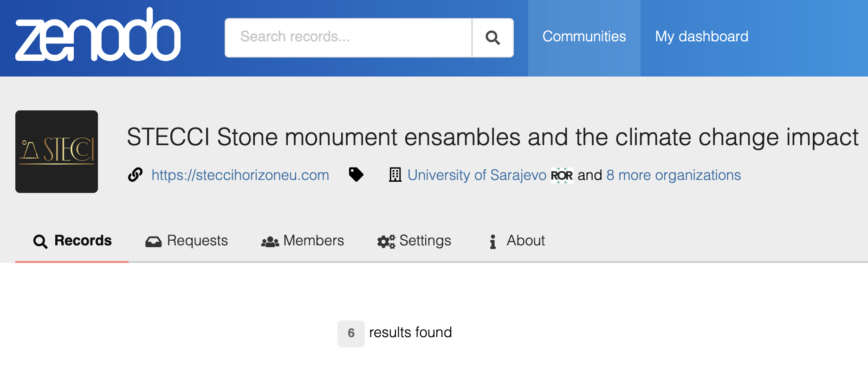
Task: Click the info icon on the About tab
Action: click(x=493, y=242)
